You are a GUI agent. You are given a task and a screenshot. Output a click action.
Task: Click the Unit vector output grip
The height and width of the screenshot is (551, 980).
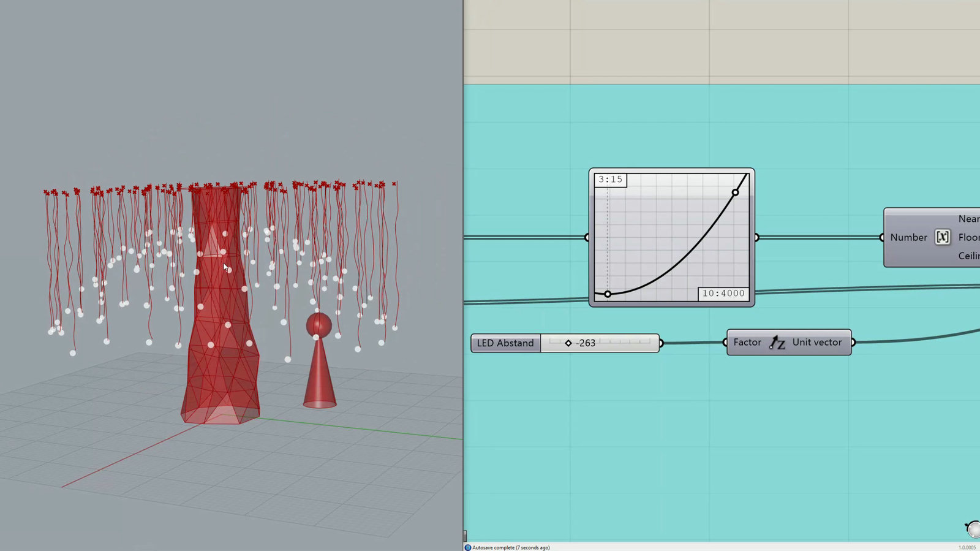pyautogui.click(x=853, y=343)
